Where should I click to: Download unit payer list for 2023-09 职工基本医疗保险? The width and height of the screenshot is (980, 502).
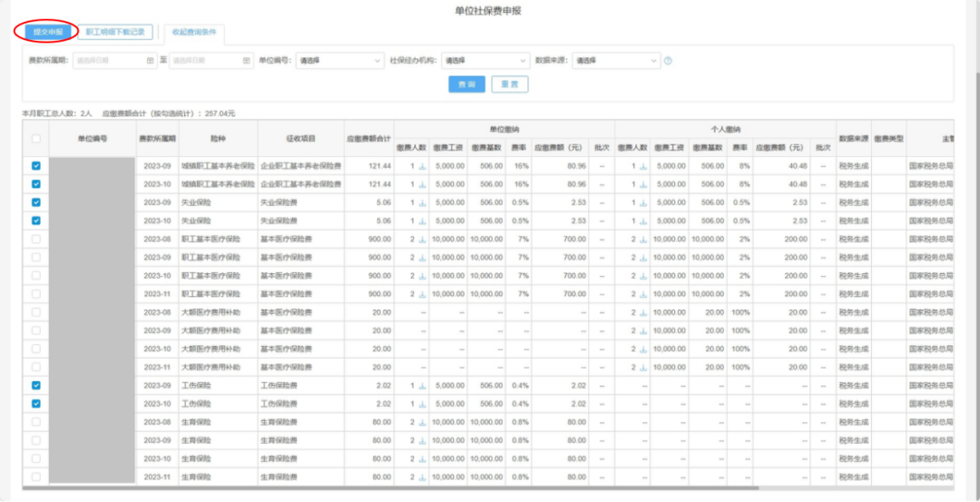click(422, 258)
